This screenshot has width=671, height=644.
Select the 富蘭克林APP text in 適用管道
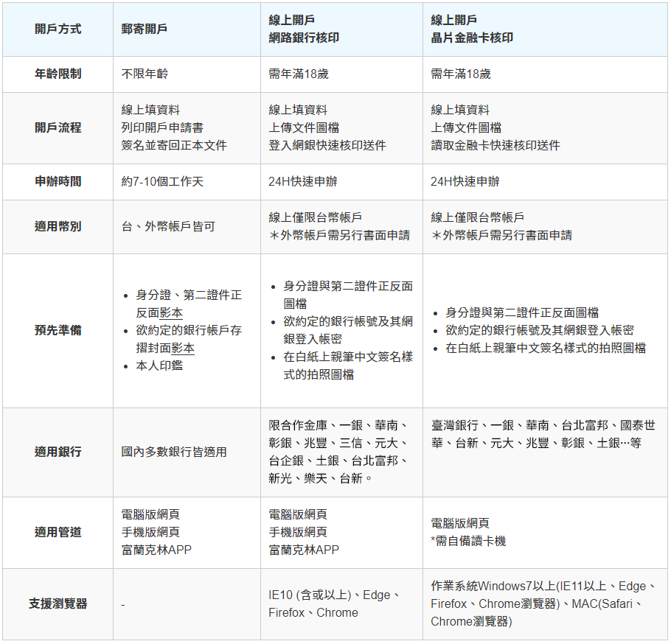coord(154,549)
